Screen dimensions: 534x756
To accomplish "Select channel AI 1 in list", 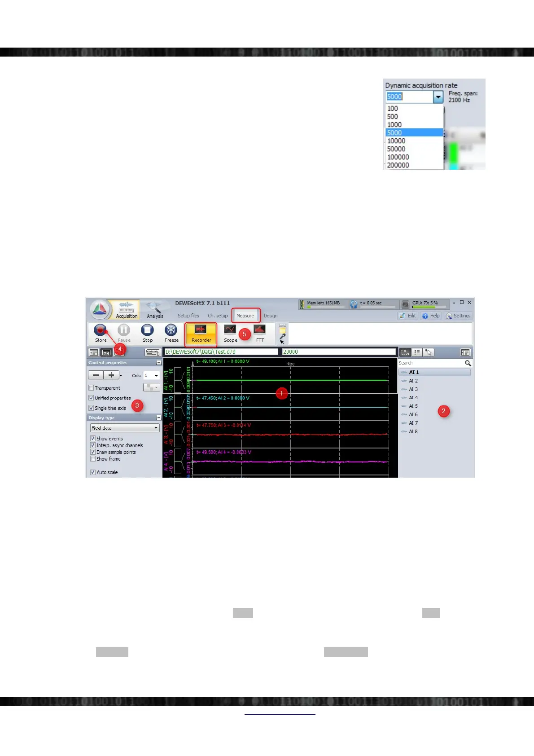I will tap(434, 372).
